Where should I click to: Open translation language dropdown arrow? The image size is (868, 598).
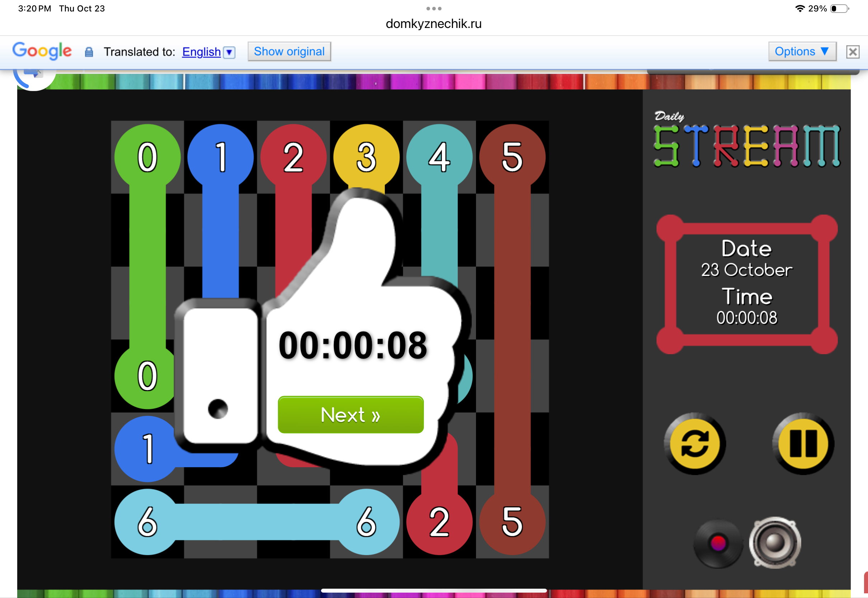[229, 52]
